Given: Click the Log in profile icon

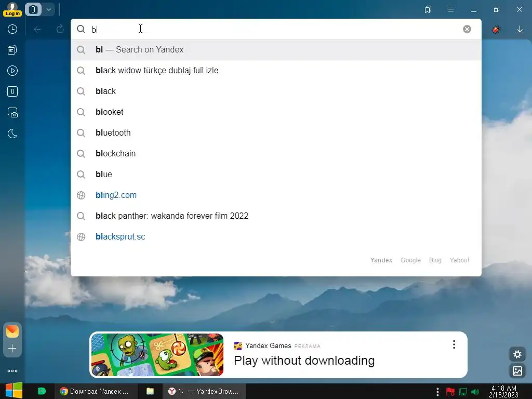Looking at the screenshot, I should (x=12, y=9).
